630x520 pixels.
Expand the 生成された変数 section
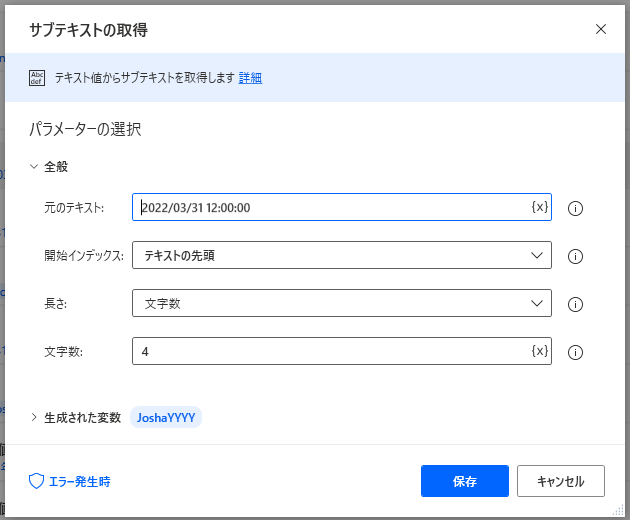pos(34,417)
